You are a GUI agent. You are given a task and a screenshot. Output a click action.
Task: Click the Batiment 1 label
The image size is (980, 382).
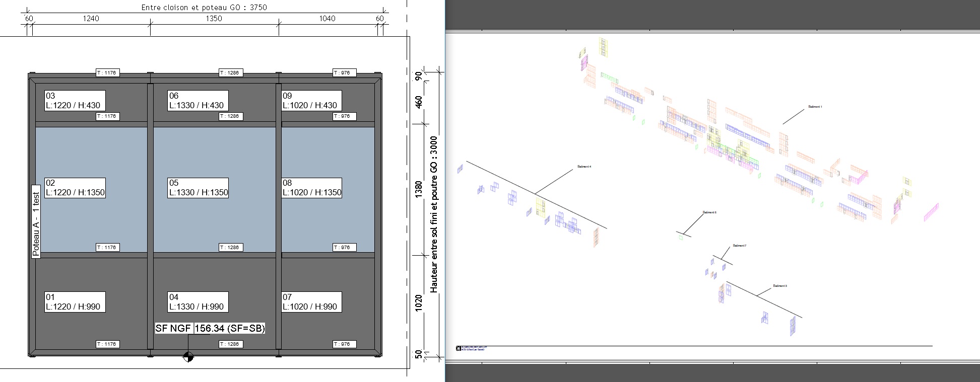[x=815, y=107]
